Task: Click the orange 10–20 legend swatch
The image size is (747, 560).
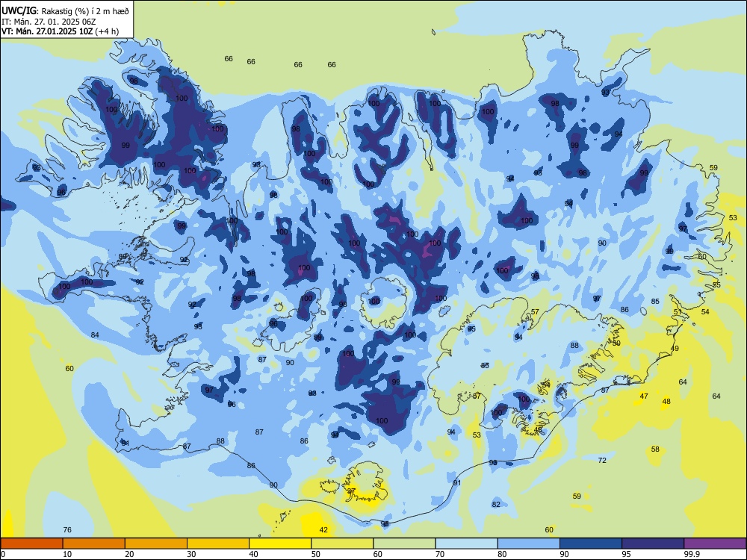Action: tap(94, 544)
